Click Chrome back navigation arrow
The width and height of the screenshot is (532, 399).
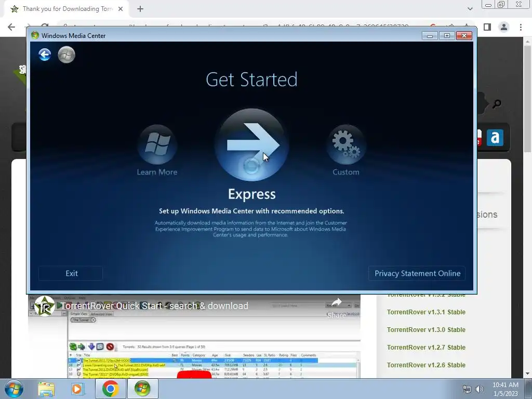[x=11, y=27]
